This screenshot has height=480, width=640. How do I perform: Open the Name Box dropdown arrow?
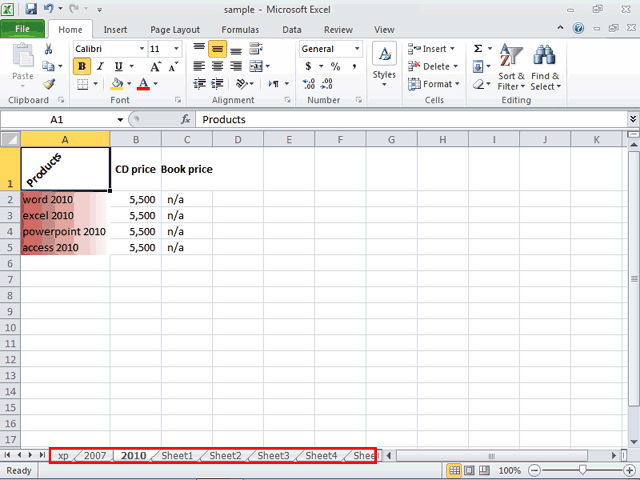120,120
